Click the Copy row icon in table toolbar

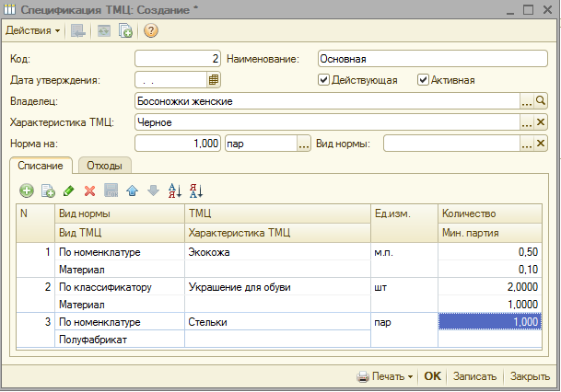47,190
